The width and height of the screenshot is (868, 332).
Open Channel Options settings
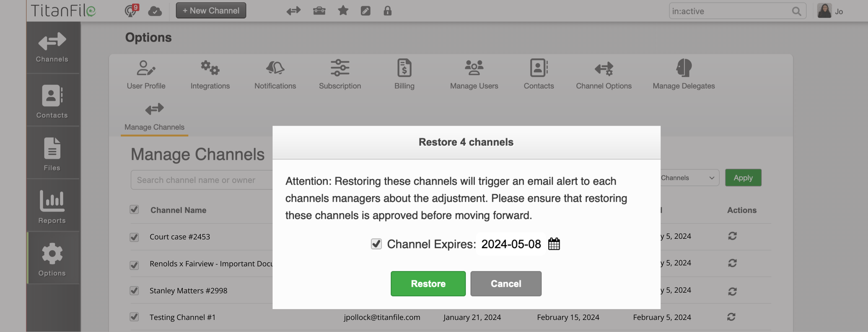pyautogui.click(x=603, y=74)
